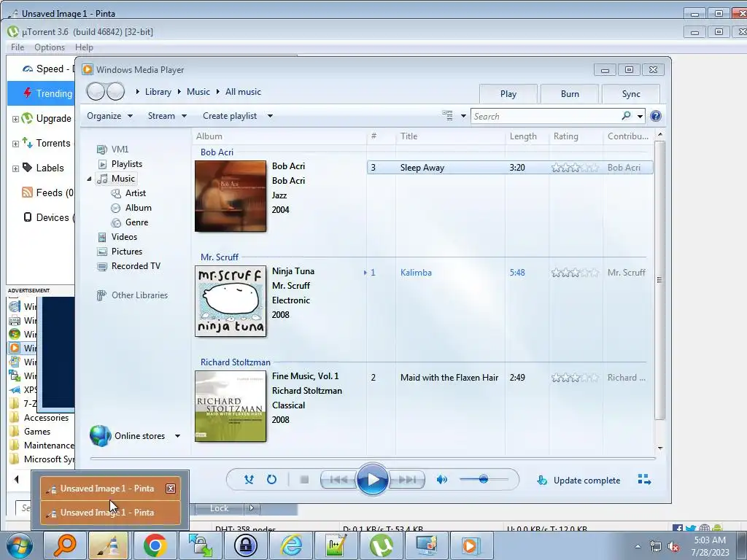Click the Stop playback button
747x560 pixels.
tap(304, 480)
